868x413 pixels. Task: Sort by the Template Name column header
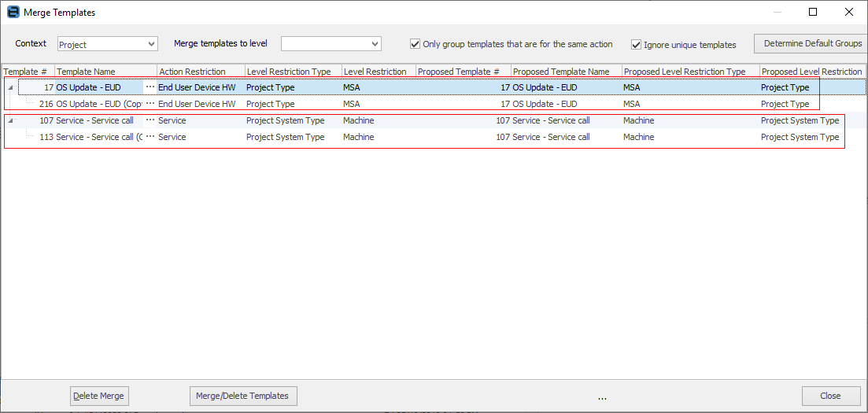(x=105, y=72)
